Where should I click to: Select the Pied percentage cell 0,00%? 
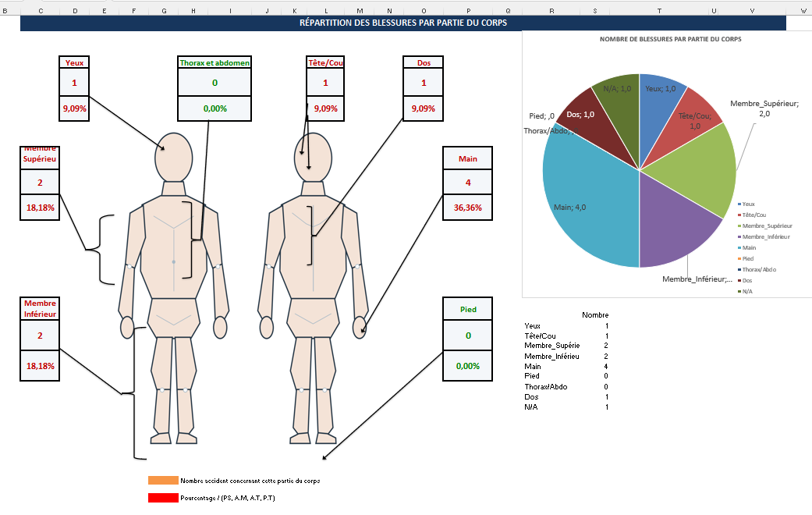coord(468,366)
